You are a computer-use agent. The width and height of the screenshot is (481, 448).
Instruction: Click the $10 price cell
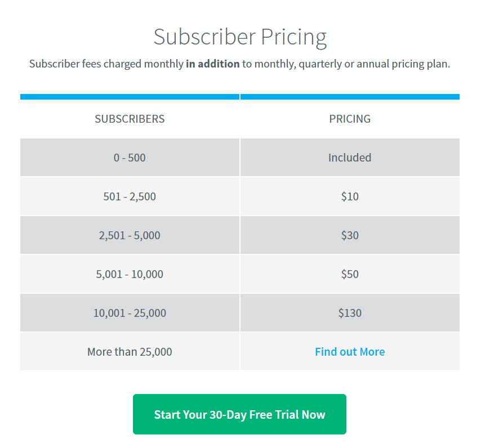[x=350, y=196]
